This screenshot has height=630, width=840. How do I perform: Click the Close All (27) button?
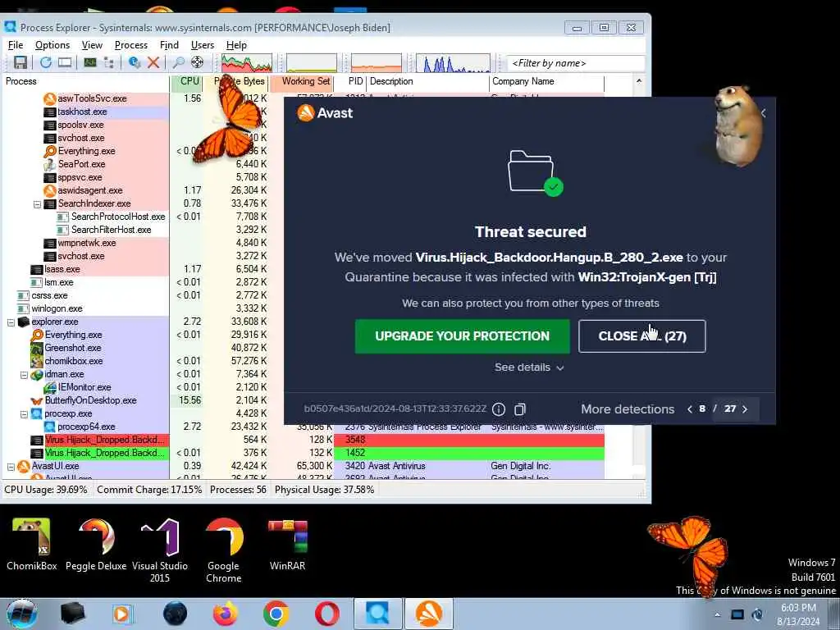641,336
